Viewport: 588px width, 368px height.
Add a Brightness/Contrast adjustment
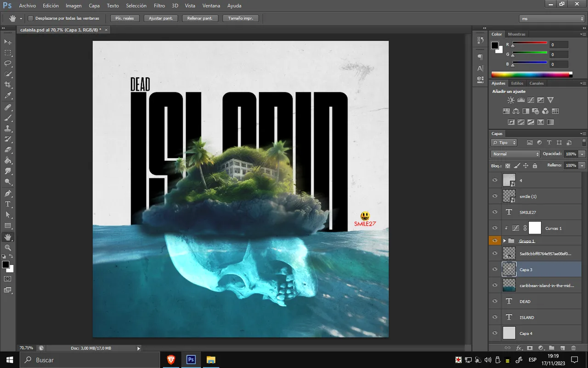point(511,100)
